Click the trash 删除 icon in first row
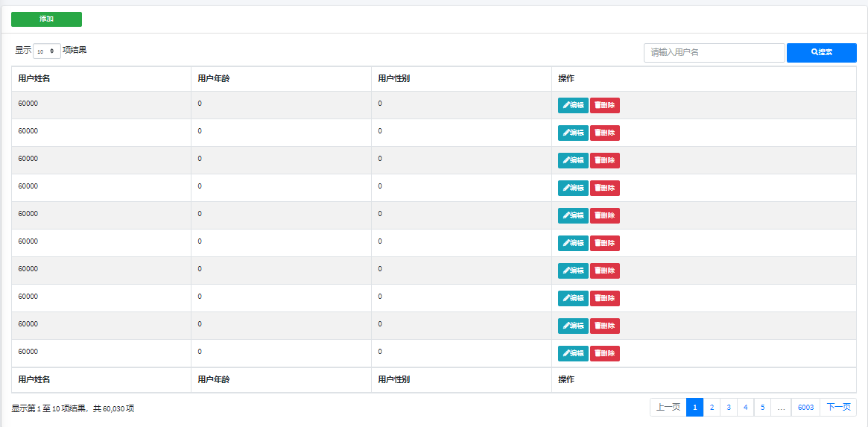The height and width of the screenshot is (427, 868). tap(604, 105)
